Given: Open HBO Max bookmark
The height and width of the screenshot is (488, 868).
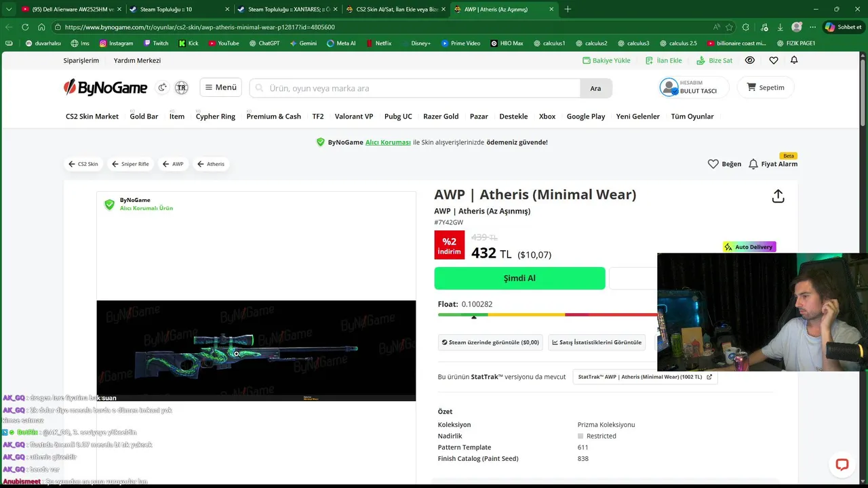Looking at the screenshot, I should point(507,43).
